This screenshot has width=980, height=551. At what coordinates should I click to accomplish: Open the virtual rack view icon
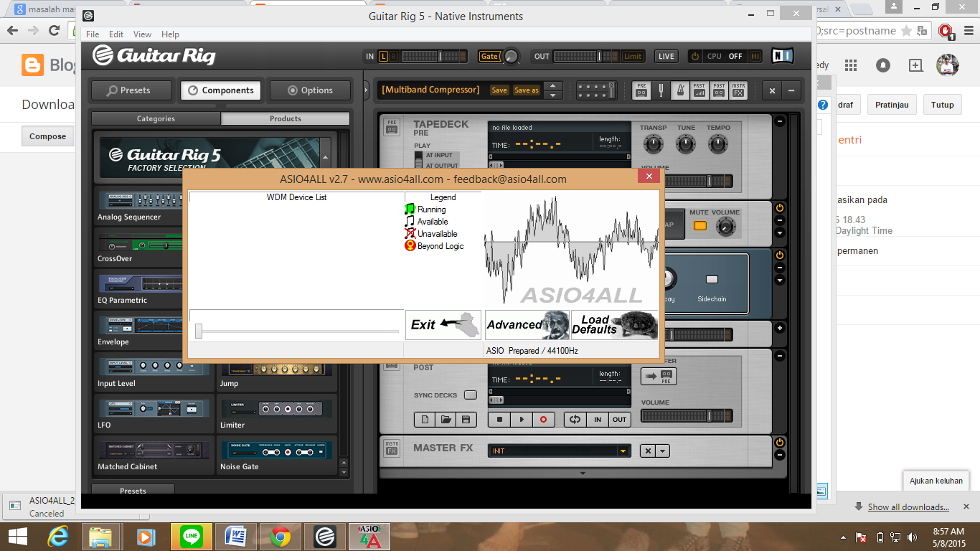coord(597,90)
